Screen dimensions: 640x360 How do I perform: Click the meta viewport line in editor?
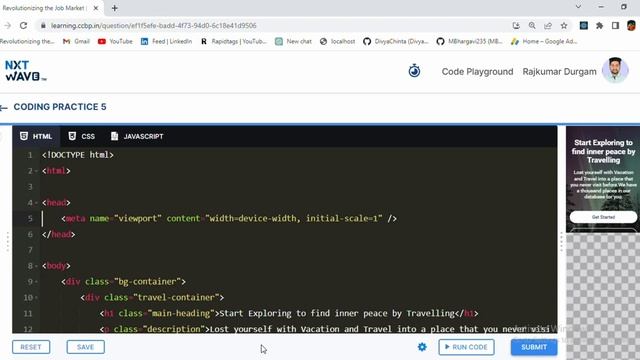coord(229,219)
